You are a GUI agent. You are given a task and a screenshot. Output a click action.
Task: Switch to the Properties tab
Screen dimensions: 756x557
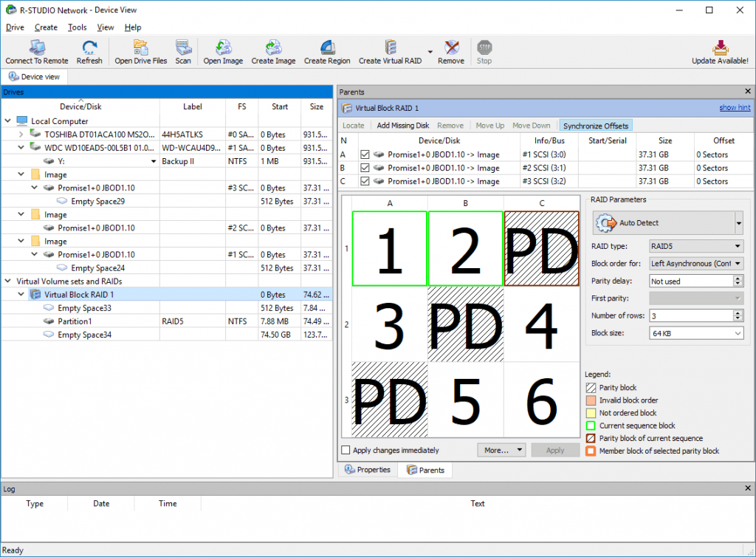click(x=368, y=469)
